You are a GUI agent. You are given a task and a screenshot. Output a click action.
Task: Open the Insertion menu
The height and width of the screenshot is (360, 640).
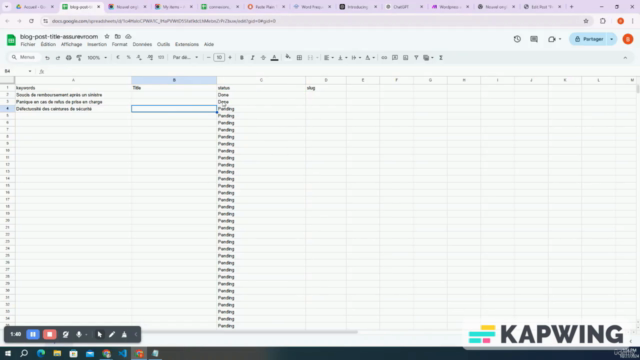[97, 44]
